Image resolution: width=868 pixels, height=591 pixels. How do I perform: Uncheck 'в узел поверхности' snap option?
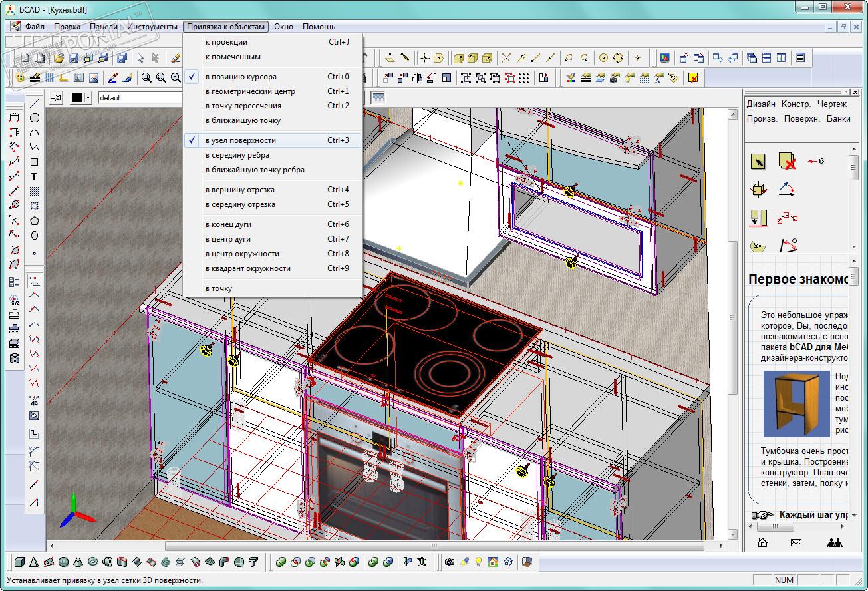point(241,140)
